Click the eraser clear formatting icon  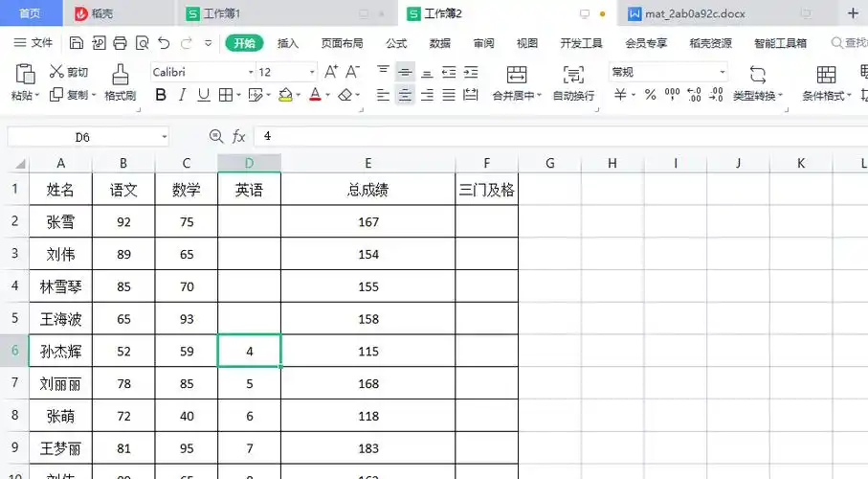tap(345, 95)
